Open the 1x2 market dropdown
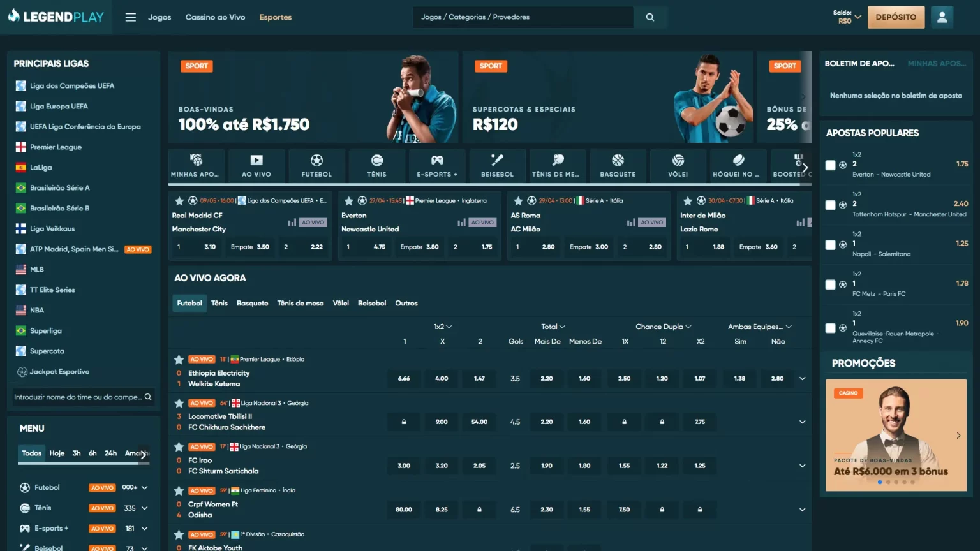The image size is (980, 551). pos(443,327)
